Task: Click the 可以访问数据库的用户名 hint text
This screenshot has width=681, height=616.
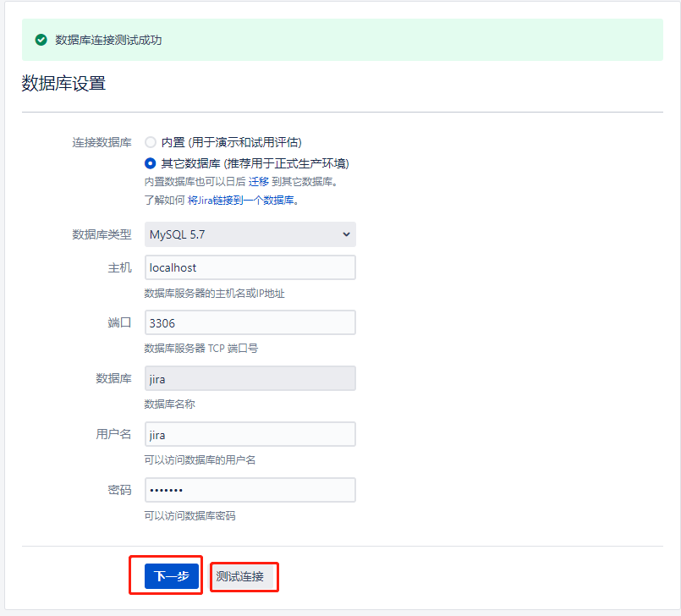Action: tap(200, 460)
